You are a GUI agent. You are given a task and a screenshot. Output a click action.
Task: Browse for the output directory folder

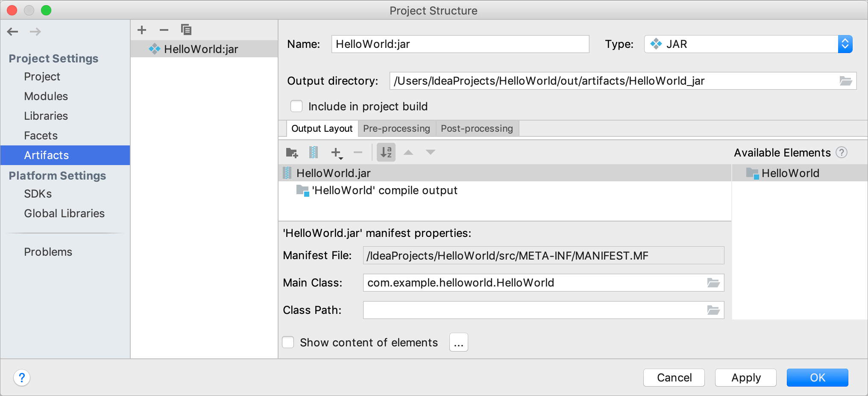(x=846, y=81)
